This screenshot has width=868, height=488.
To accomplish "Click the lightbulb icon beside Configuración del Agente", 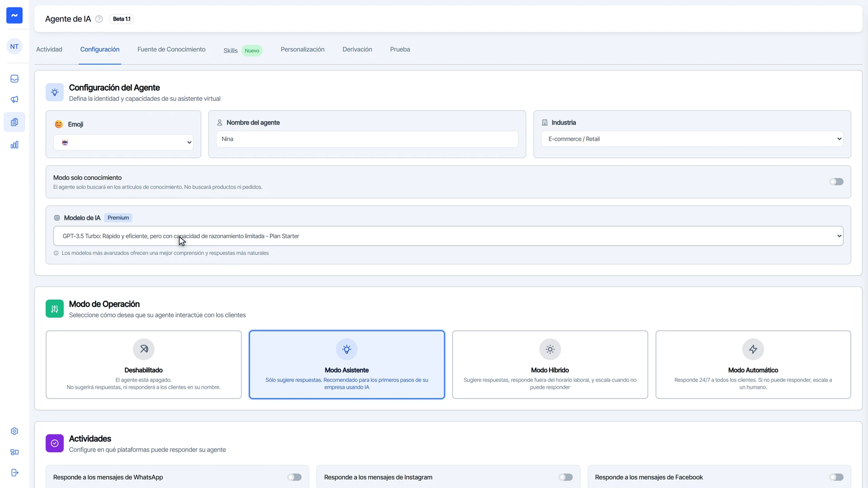I will (55, 92).
